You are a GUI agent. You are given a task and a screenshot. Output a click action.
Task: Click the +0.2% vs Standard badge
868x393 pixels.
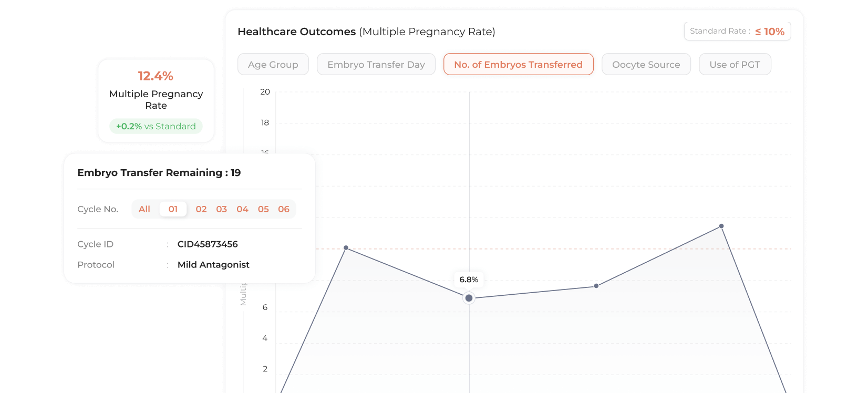tap(156, 126)
